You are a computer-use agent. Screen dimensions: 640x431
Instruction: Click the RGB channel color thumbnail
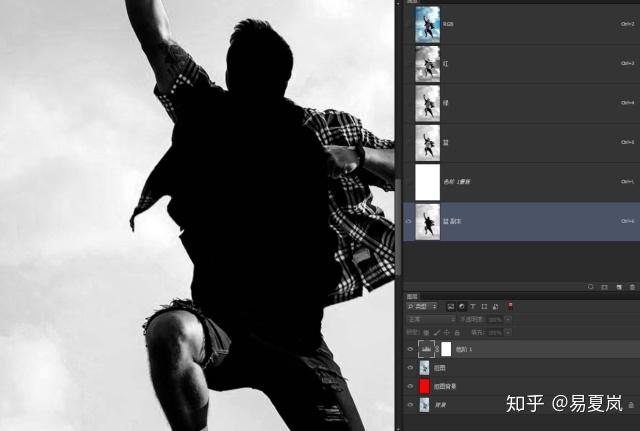pos(427,24)
